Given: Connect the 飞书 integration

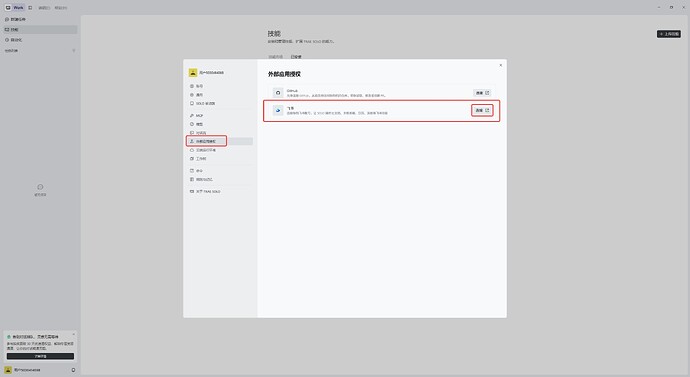Looking at the screenshot, I should point(482,110).
